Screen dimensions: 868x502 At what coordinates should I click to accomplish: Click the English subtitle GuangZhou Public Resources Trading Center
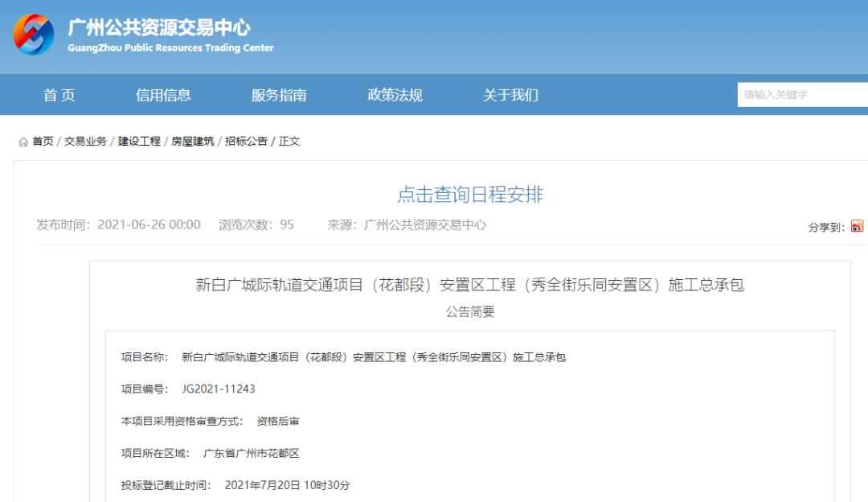click(x=170, y=47)
